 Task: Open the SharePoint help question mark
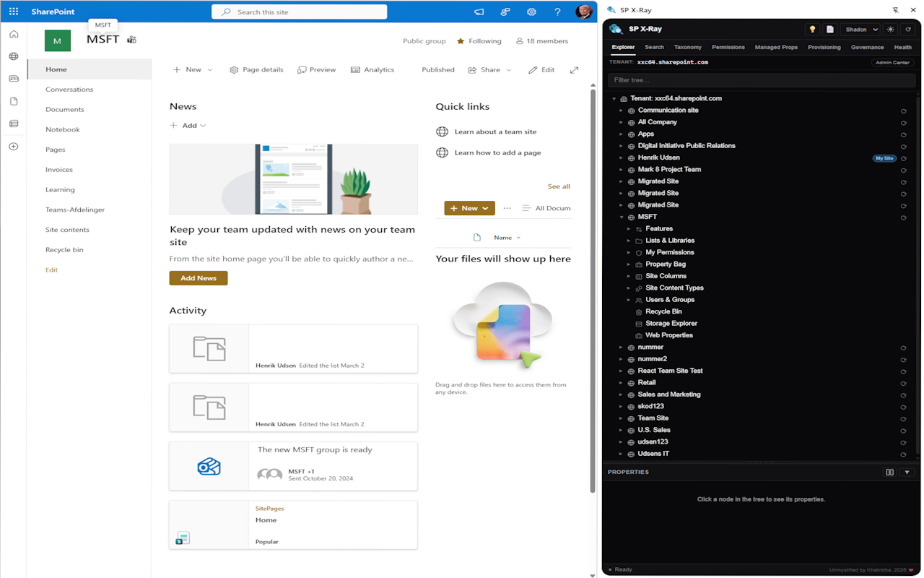(557, 12)
